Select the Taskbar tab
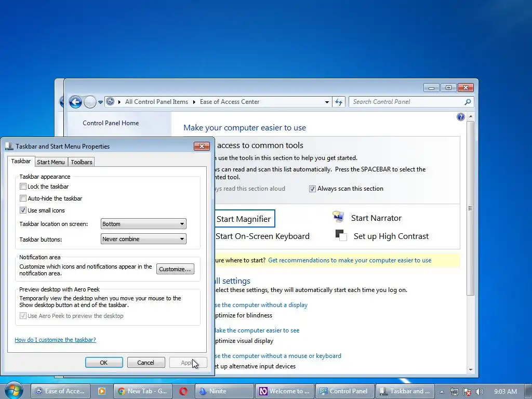The width and height of the screenshot is (532, 399). pos(21,161)
